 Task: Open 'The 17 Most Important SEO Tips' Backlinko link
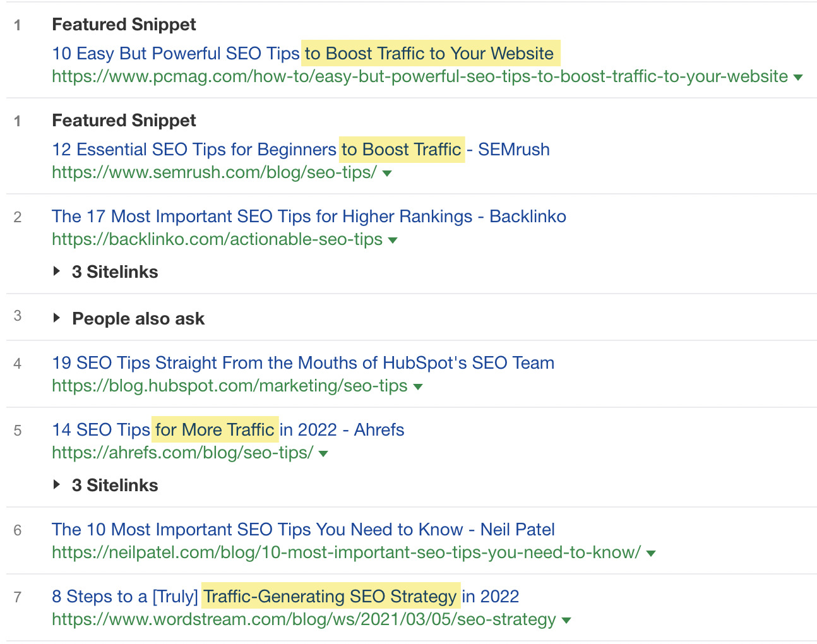pyautogui.click(x=309, y=217)
